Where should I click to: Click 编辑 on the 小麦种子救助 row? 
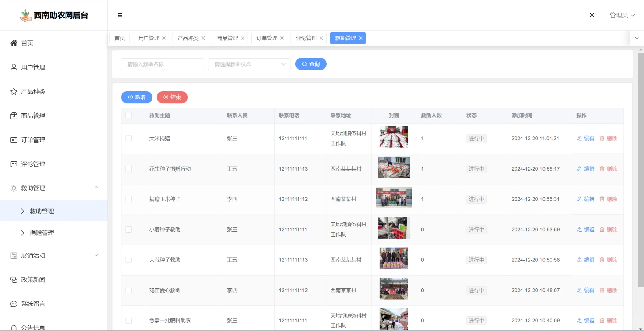point(586,229)
